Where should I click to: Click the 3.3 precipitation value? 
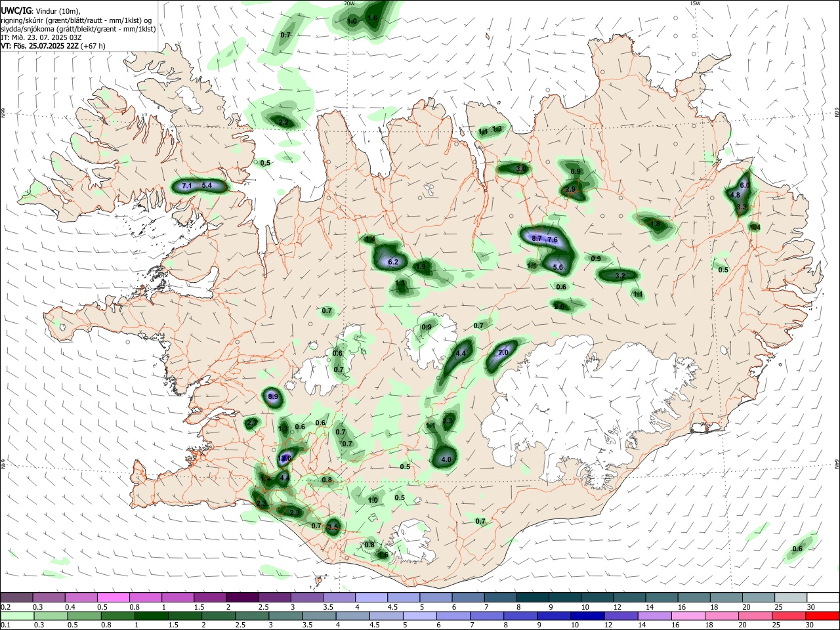click(742, 207)
